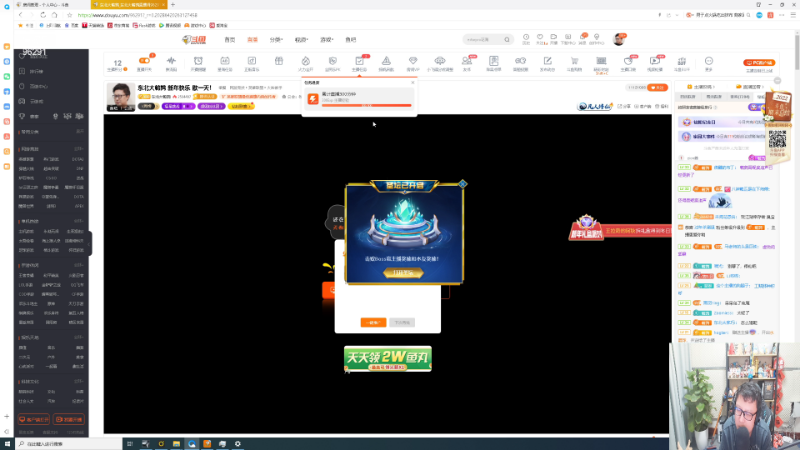The image size is (800, 450).
Task: Click the task progress bar in popup
Action: pos(366,106)
